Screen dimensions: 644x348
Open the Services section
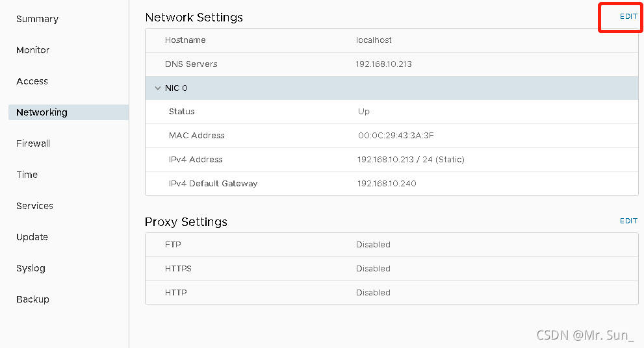pyautogui.click(x=35, y=206)
